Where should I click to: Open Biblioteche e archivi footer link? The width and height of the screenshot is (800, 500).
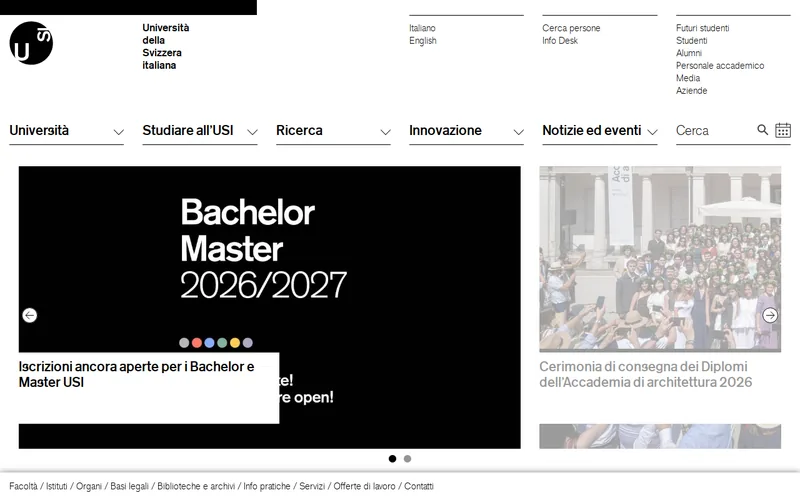(196, 486)
